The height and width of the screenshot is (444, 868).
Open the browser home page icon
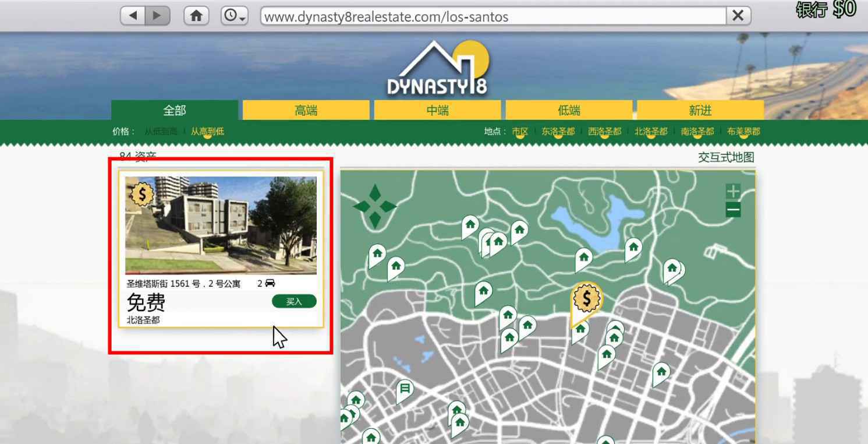(x=196, y=16)
